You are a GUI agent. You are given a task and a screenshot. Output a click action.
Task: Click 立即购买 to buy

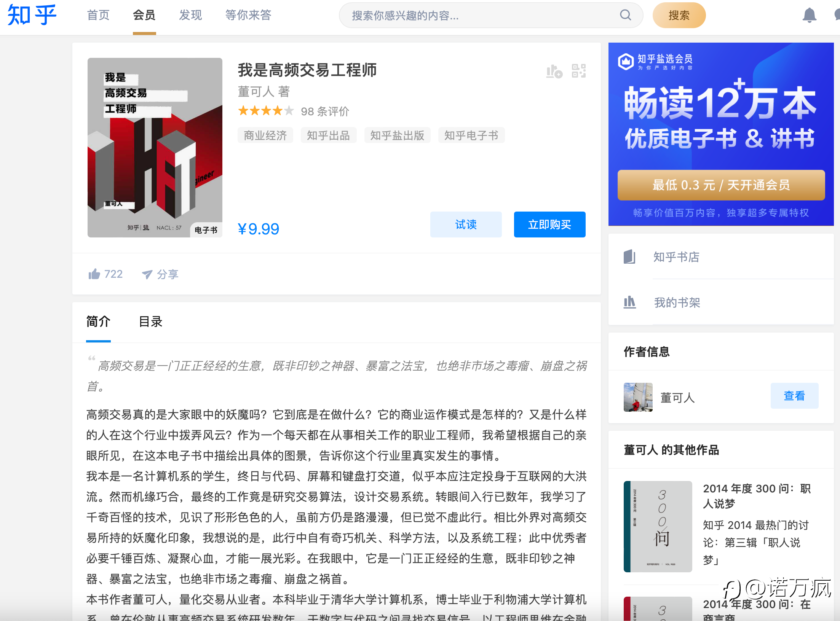coord(550,225)
